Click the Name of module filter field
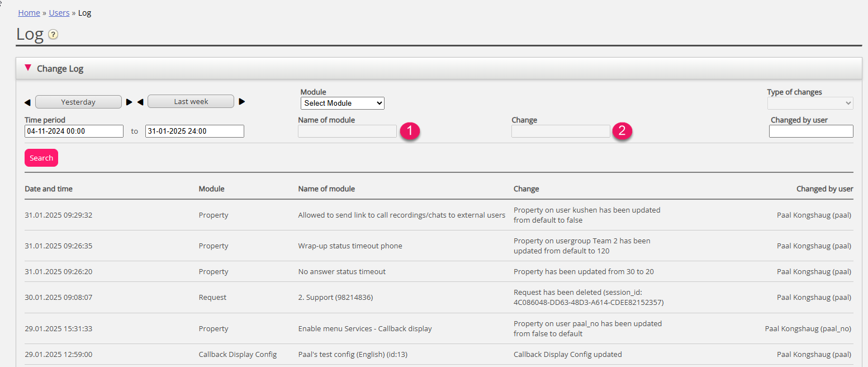The height and width of the screenshot is (367, 868). (x=347, y=131)
